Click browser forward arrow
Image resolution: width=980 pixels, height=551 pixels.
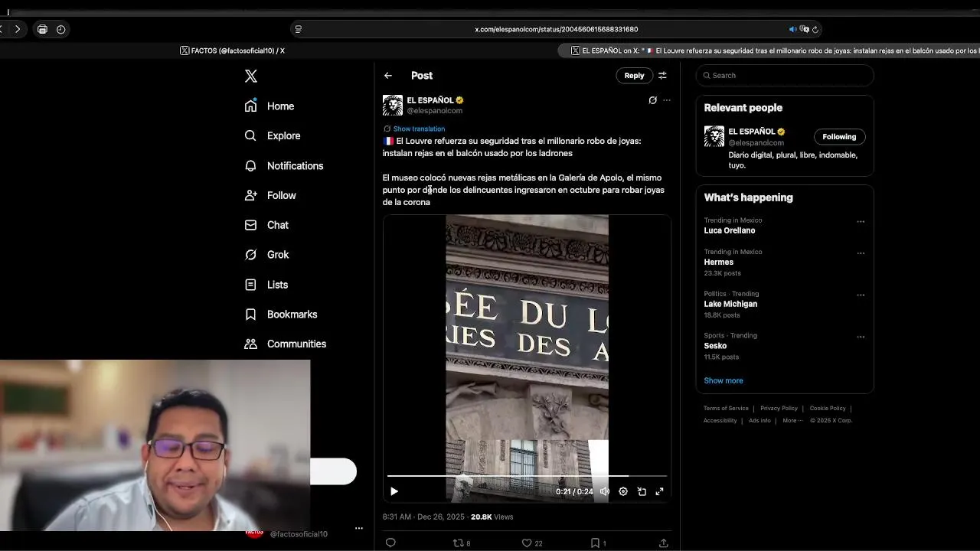pos(17,29)
